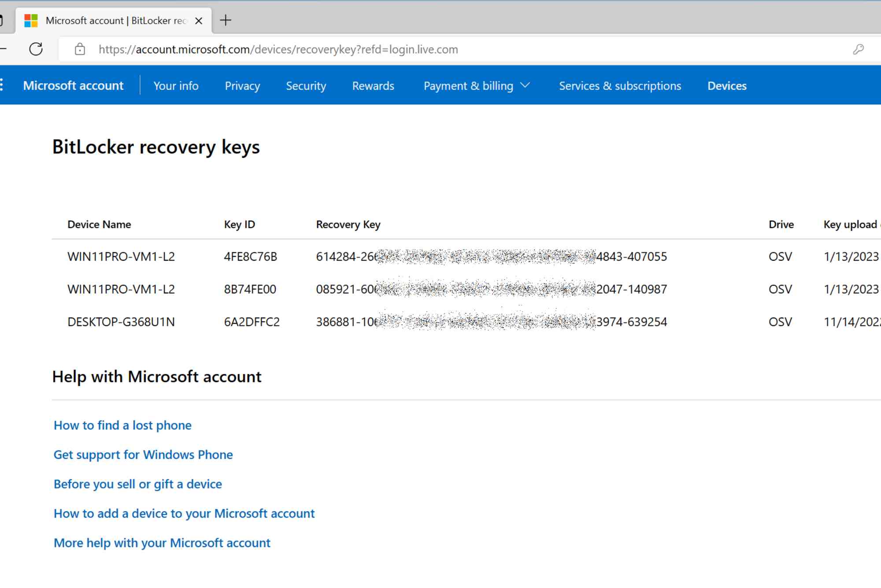
Task: Open the Rewards section
Action: [373, 85]
